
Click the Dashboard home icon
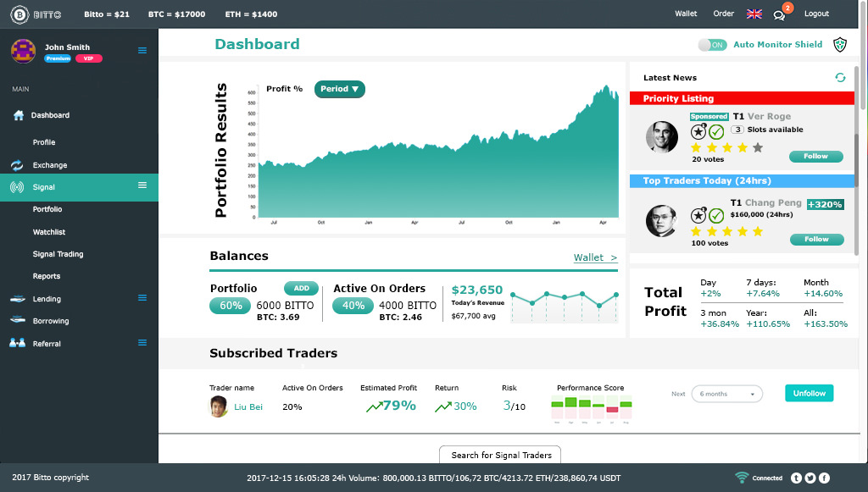(19, 115)
